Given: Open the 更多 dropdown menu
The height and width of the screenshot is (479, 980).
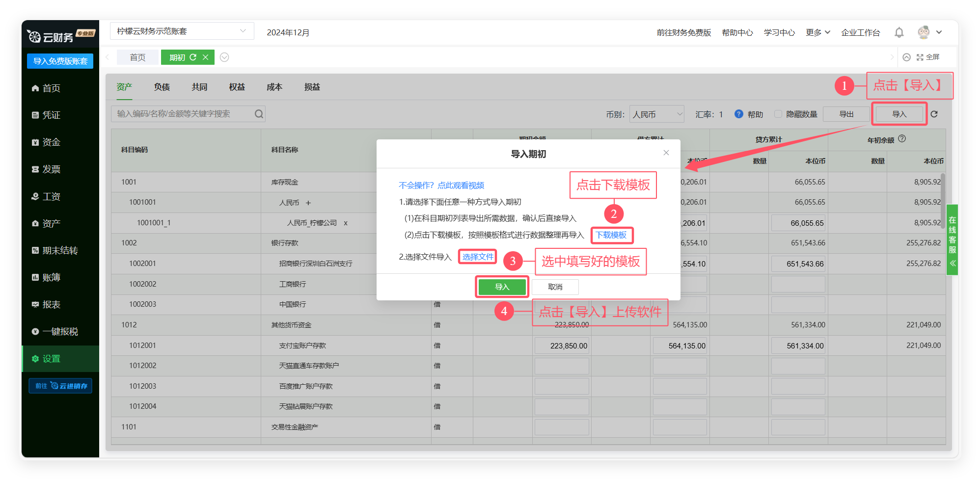Looking at the screenshot, I should coord(817,32).
